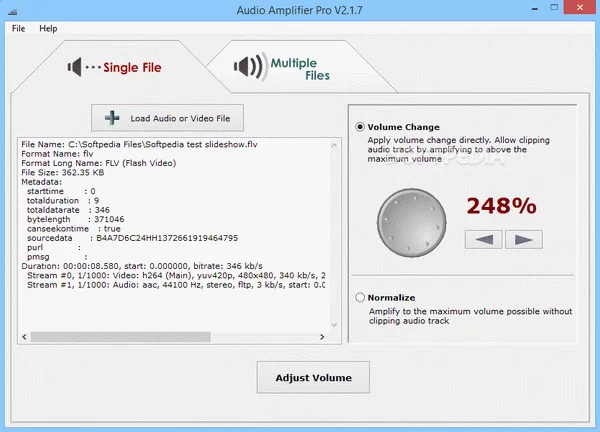
Task: Click the 'totaldatarate : 346' line
Action: pyautogui.click(x=68, y=210)
